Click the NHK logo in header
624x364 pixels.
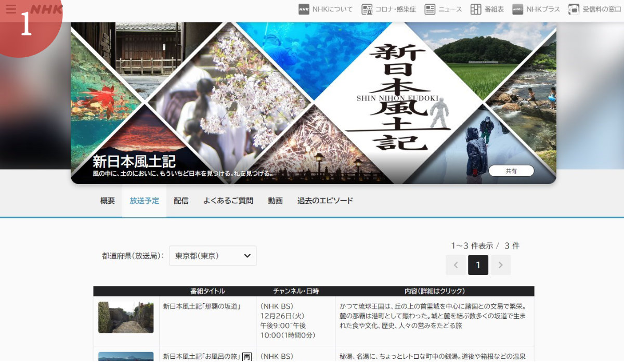(46, 9)
